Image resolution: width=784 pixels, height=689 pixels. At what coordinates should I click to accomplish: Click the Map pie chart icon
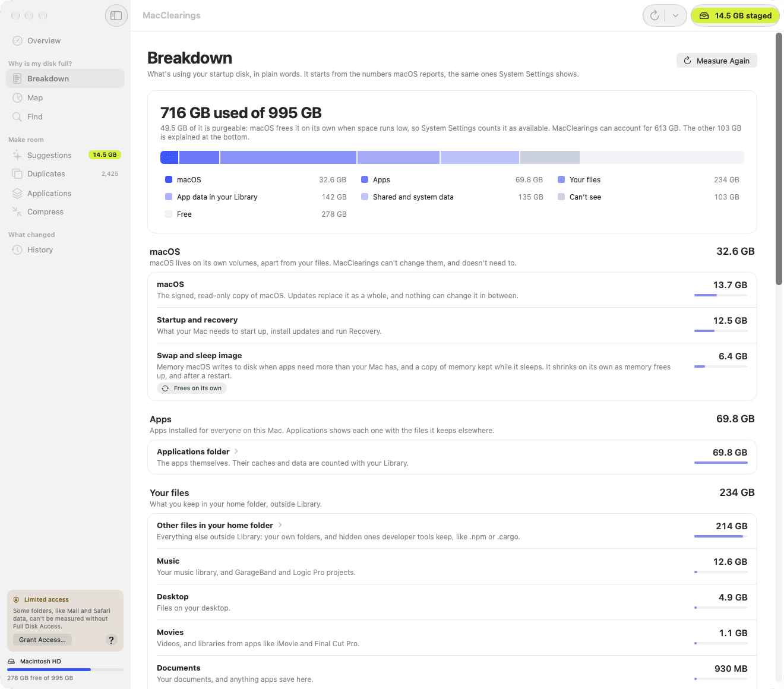pos(17,97)
